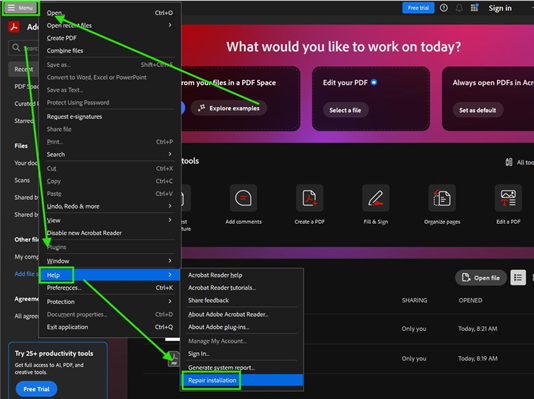Click the Adobe Acrobat logo icon
The image size is (534, 399).
coord(14,27)
